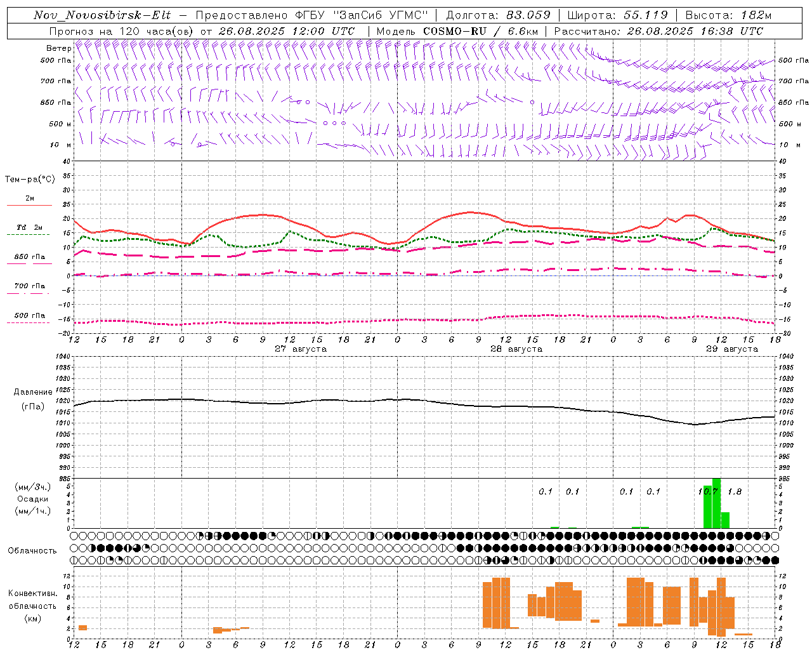Click the precipitation value 1.8
812x650 pixels.
(735, 491)
